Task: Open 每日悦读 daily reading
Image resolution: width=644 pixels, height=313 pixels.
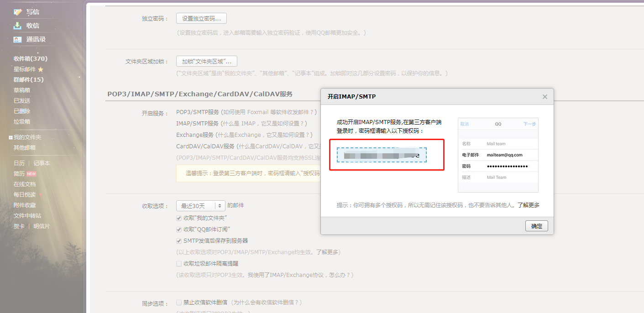Action: (x=25, y=195)
